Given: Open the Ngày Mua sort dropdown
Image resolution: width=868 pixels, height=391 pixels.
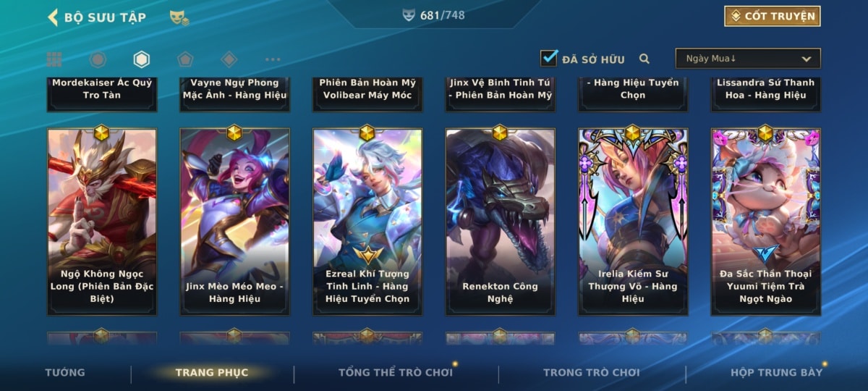Looking at the screenshot, I should tap(748, 59).
